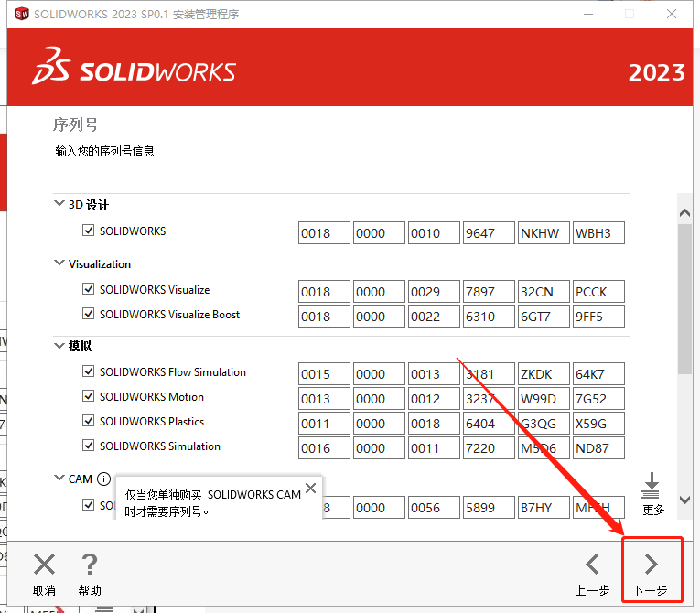Click last serial field of SOLIDWORKS Simulation

click(598, 448)
